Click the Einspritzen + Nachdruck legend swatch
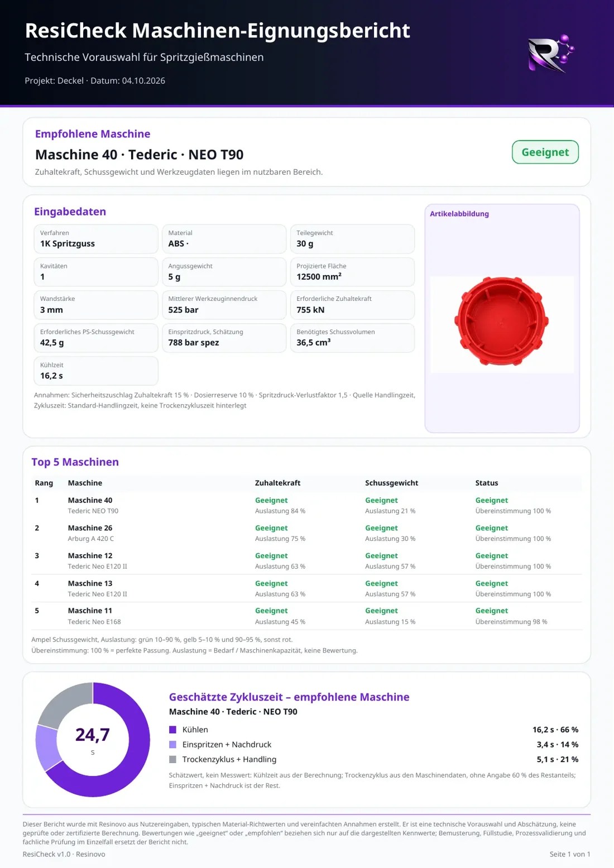 click(x=172, y=745)
